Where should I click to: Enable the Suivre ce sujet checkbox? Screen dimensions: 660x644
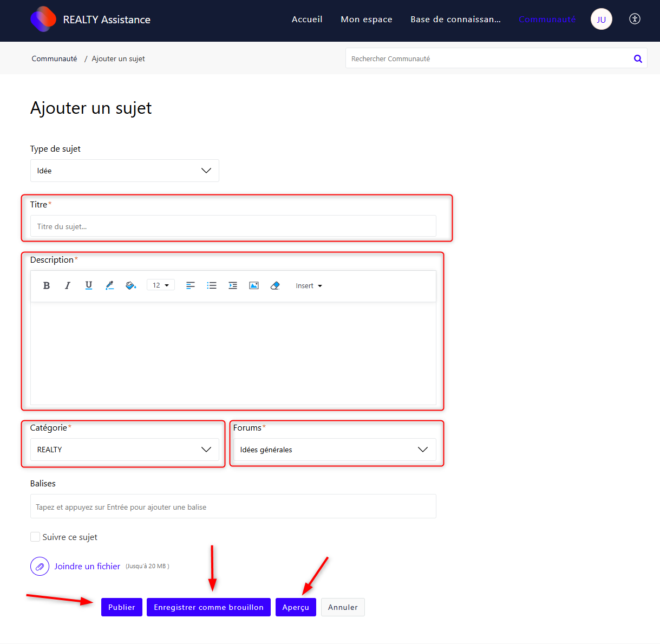35,537
